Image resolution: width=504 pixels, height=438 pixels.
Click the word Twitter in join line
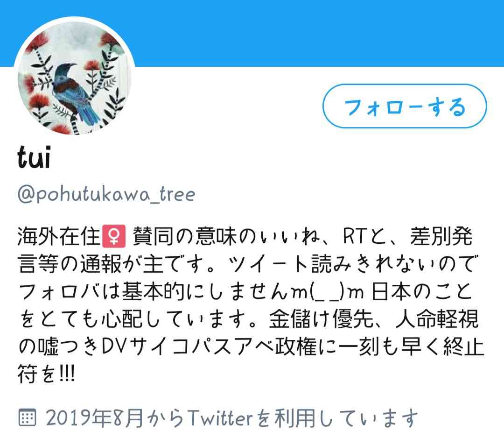tap(220, 418)
